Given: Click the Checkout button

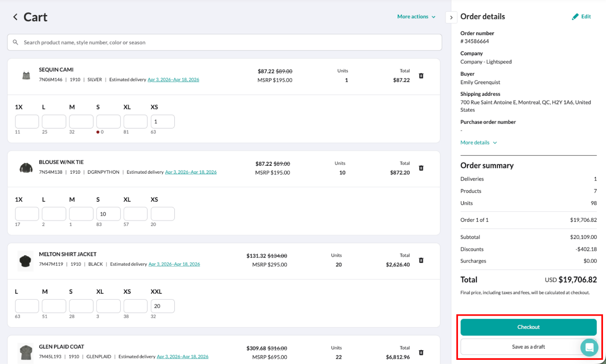Looking at the screenshot, I should pyautogui.click(x=528, y=327).
